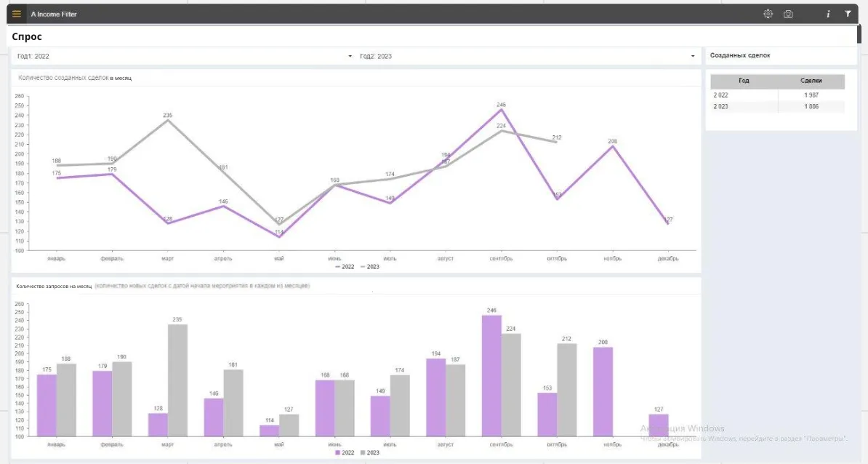Image resolution: width=868 pixels, height=464 pixels.
Task: Toggle 2022 series in line chart legend
Action: click(345, 267)
